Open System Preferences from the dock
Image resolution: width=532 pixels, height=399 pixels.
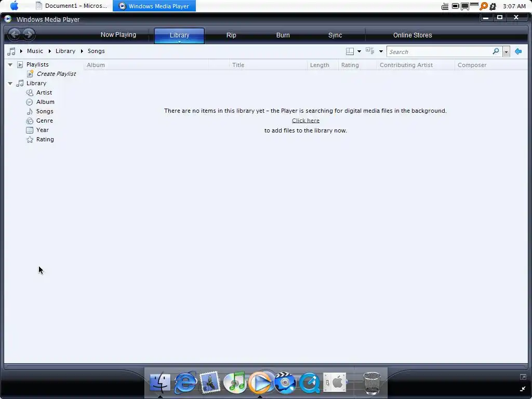(x=335, y=382)
